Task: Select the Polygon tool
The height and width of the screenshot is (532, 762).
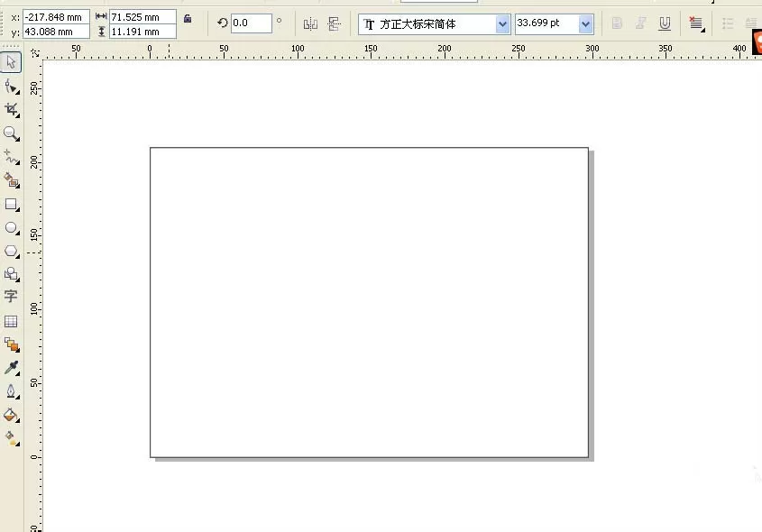Action: click(x=11, y=252)
